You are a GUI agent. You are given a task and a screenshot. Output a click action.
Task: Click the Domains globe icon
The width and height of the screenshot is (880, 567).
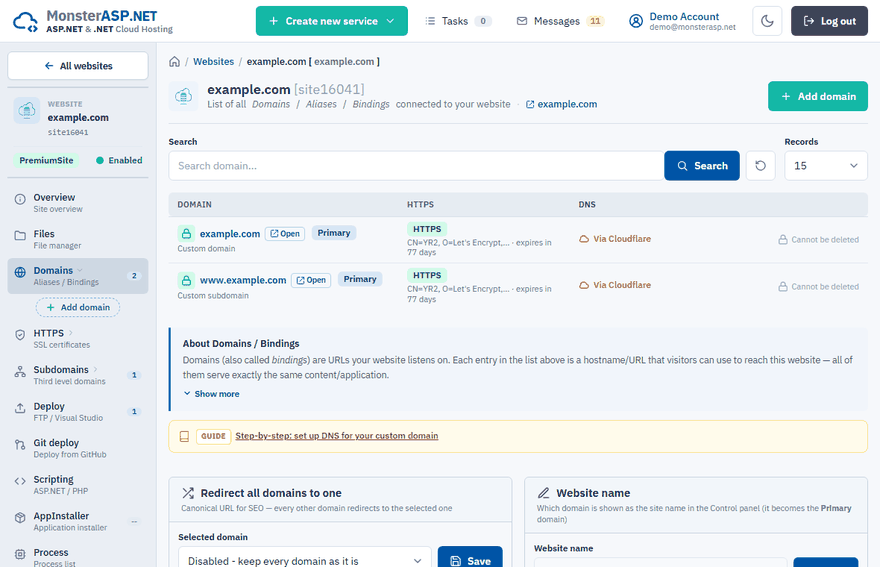[x=20, y=272]
